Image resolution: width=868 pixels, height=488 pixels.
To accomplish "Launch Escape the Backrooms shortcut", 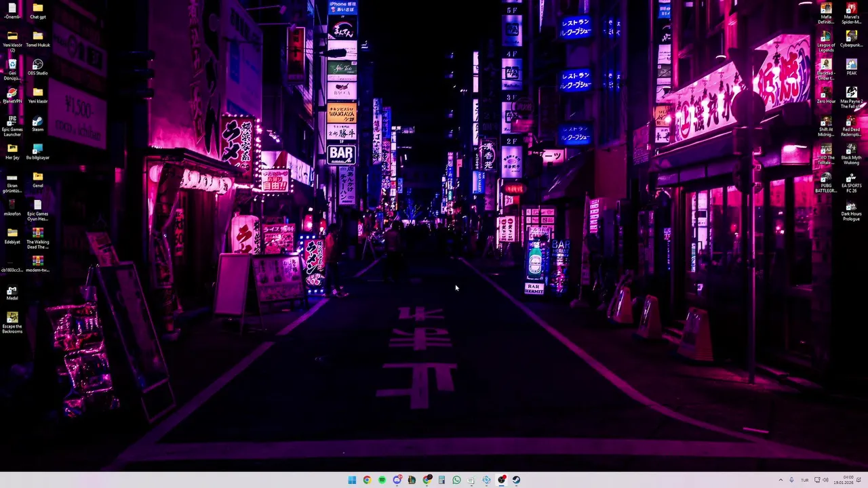I will click(12, 323).
